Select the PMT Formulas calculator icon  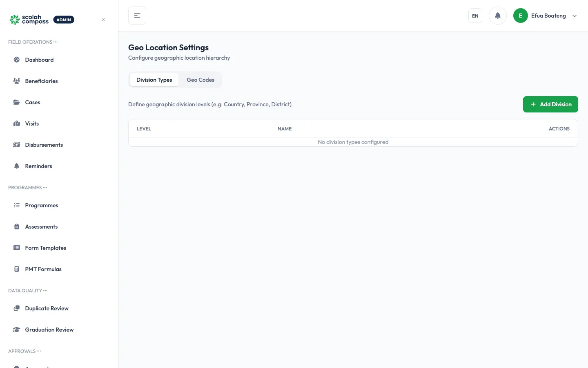[17, 269]
